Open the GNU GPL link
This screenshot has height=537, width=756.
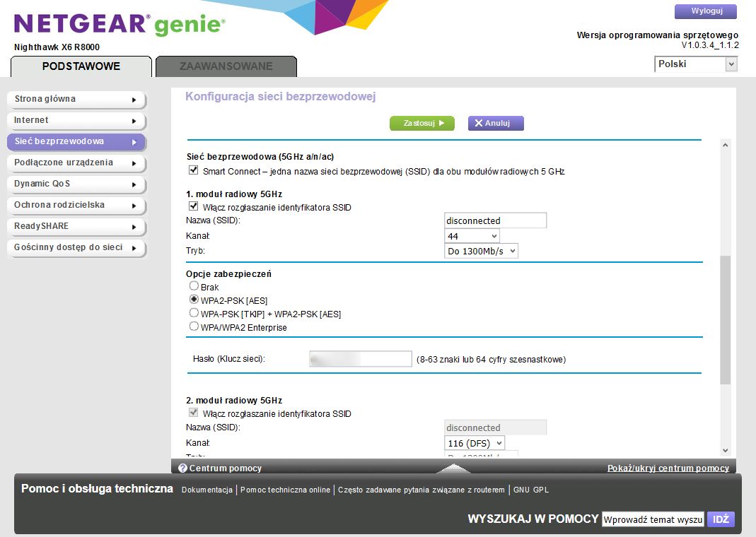click(531, 490)
